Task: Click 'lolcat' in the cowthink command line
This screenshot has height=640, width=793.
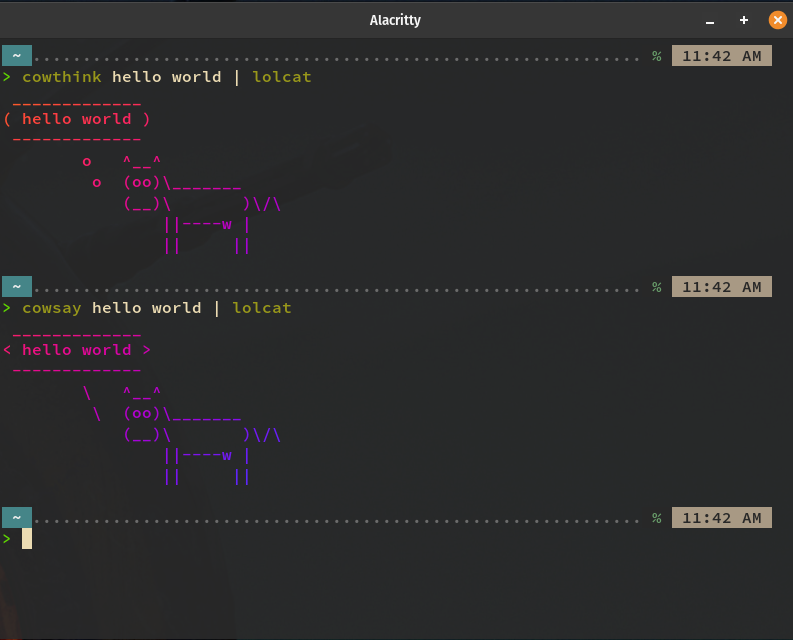Action: click(282, 77)
